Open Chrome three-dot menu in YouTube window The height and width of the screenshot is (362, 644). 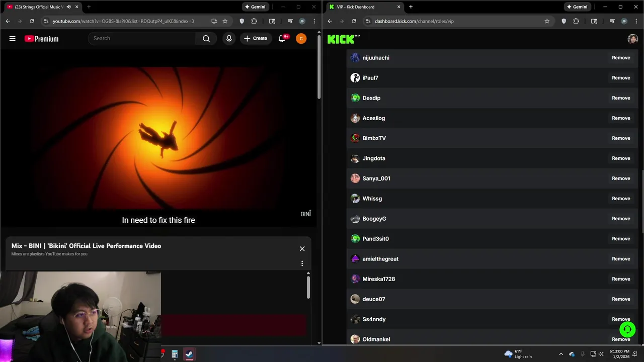(x=314, y=21)
